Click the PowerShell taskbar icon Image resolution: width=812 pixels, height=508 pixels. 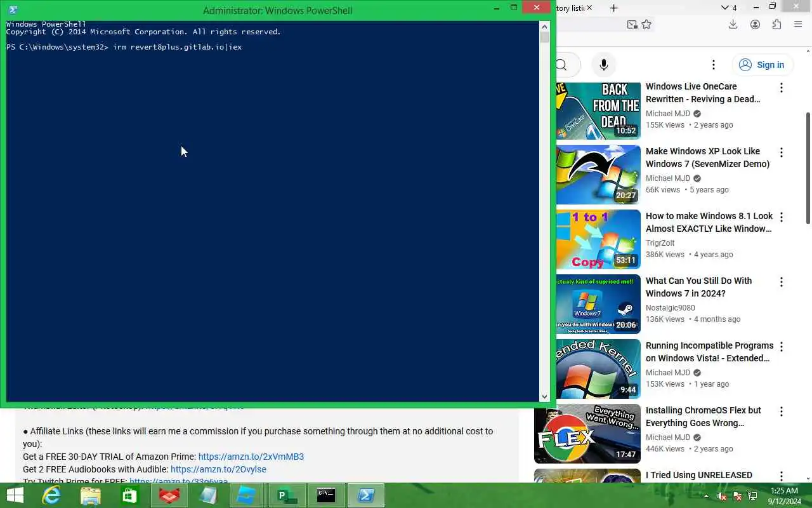coord(366,495)
